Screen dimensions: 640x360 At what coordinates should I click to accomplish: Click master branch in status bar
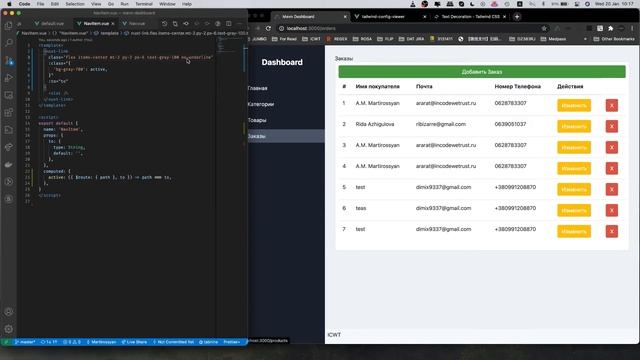(x=25, y=342)
